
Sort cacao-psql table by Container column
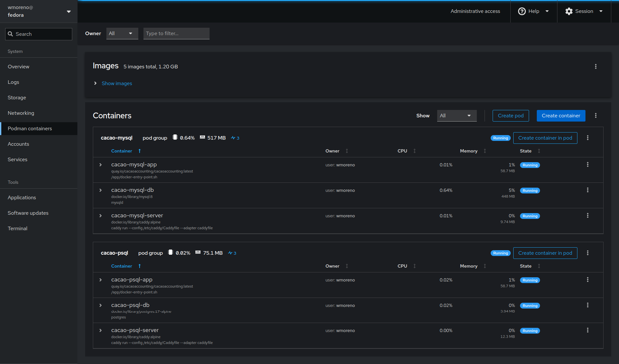pyautogui.click(x=126, y=266)
